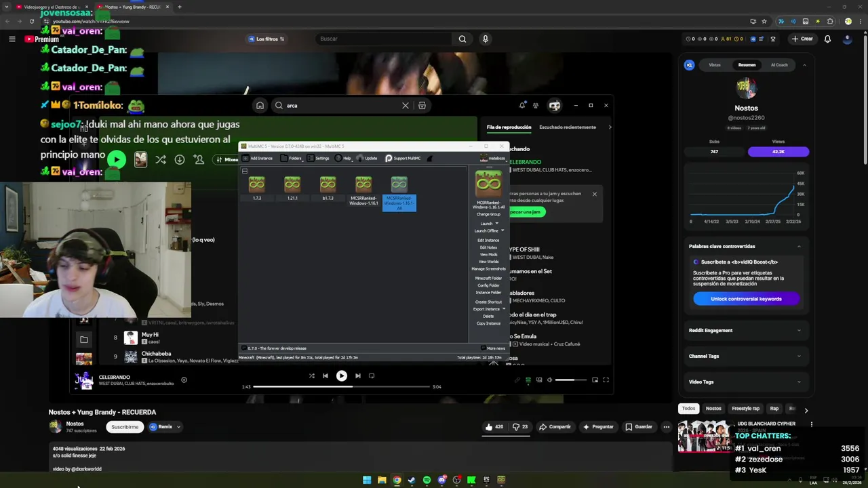Image resolution: width=868 pixels, height=488 pixels.
Task: Click the YouTube voice search microphone
Action: click(x=485, y=39)
